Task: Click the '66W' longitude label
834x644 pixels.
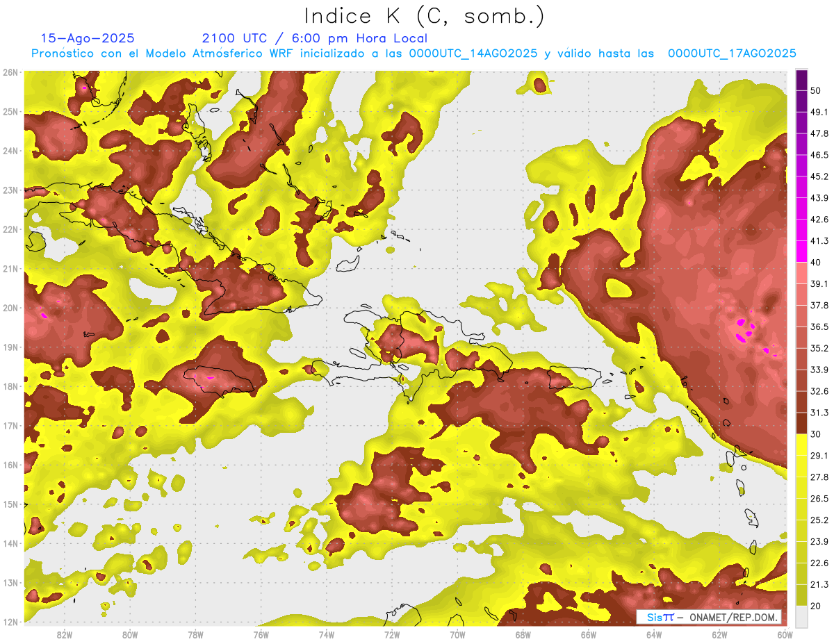Action: point(589,635)
